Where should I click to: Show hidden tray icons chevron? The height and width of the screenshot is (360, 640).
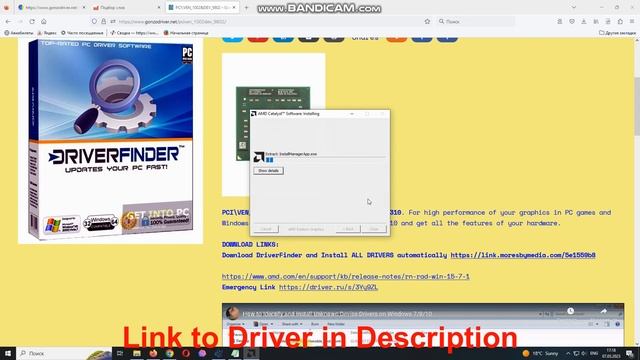click(x=568, y=353)
